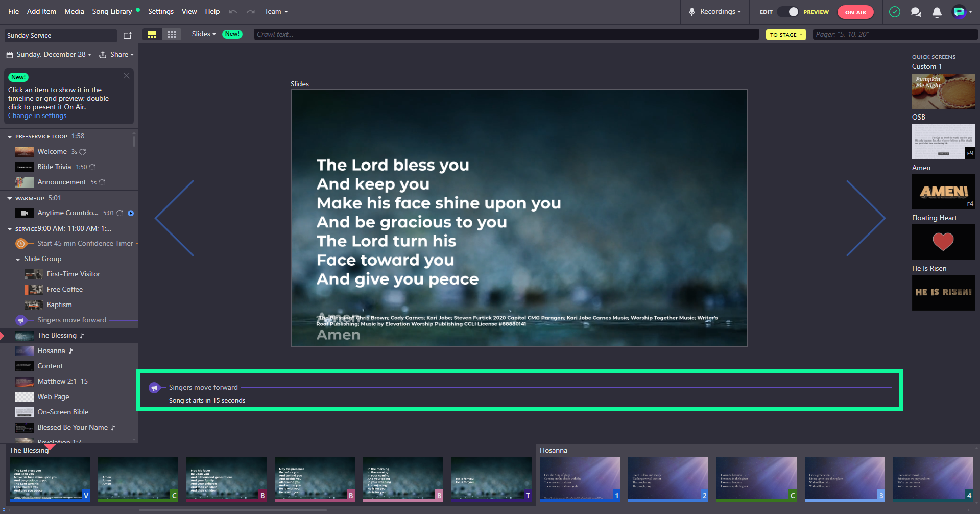The image size is (980, 514).
Task: Toggle loop on Welcome item
Action: tap(83, 152)
